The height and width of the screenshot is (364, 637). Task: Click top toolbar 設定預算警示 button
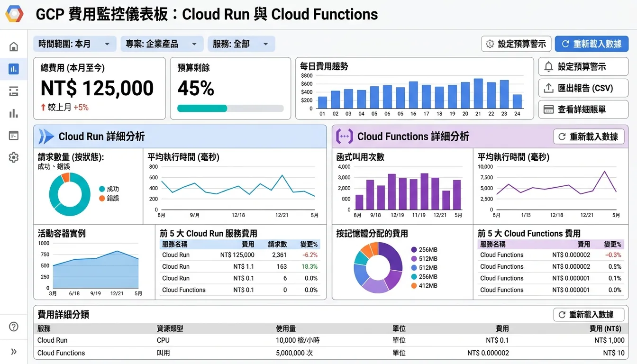[516, 44]
